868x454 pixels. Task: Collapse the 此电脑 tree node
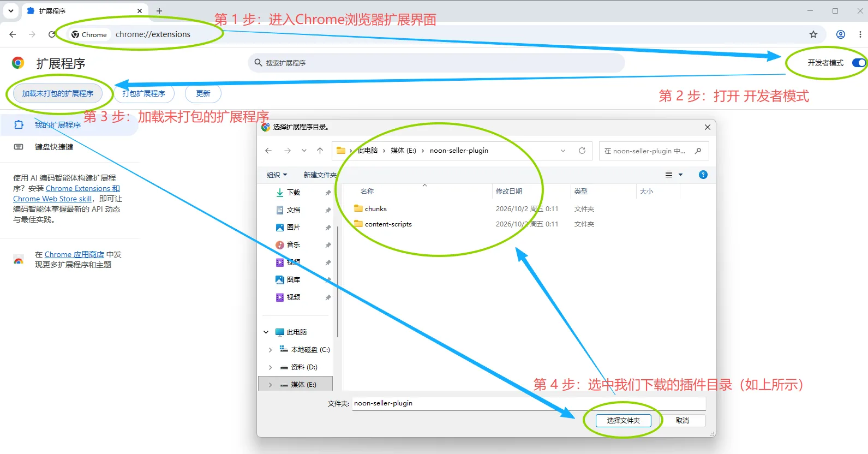(266, 332)
